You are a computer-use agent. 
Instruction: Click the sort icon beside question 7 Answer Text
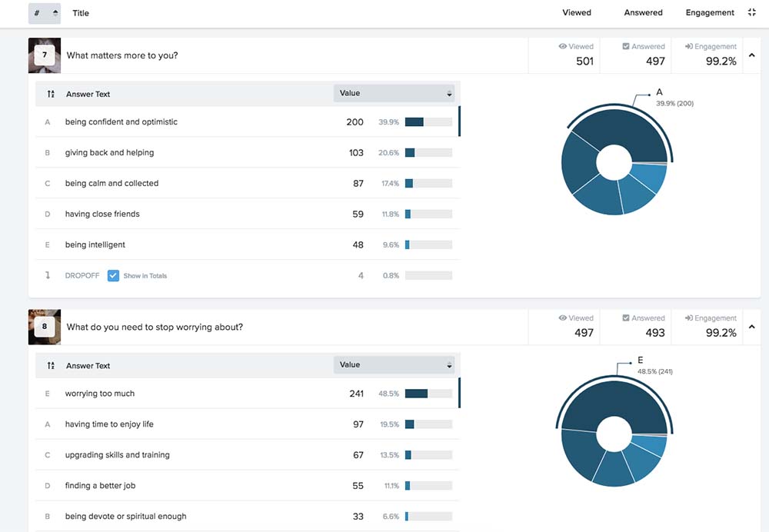(51, 94)
